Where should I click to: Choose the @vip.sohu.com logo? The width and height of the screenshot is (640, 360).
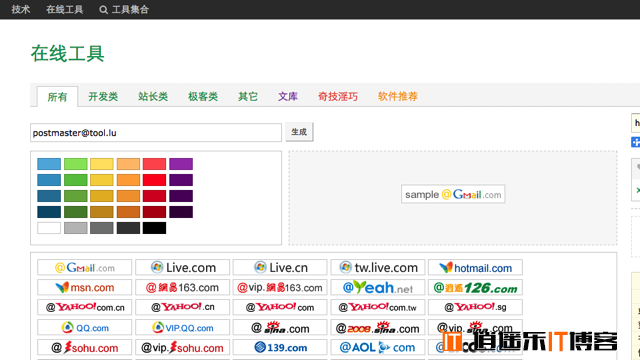pos(182,347)
